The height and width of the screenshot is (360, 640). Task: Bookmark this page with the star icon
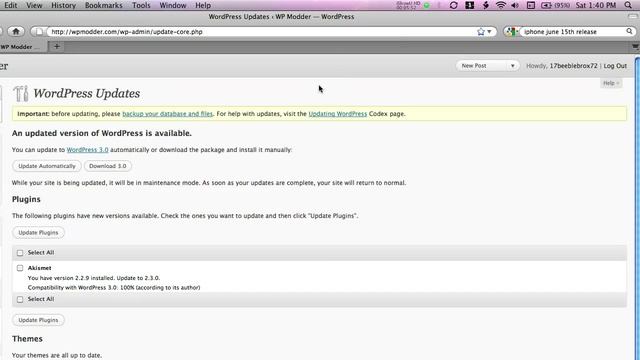(x=481, y=31)
